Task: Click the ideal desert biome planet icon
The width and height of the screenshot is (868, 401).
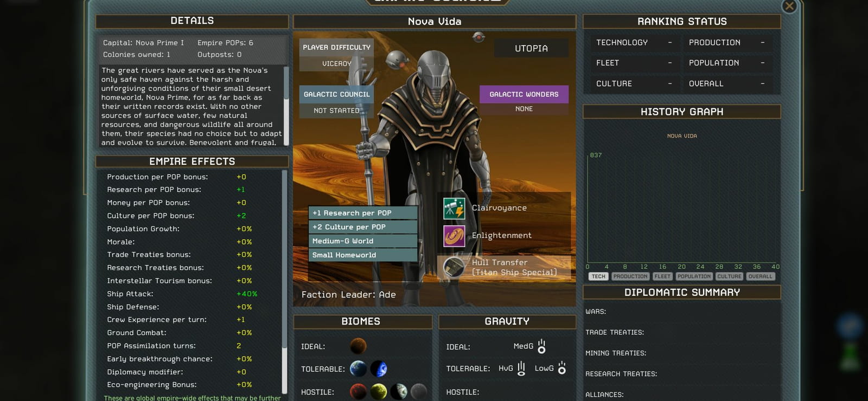Action: click(358, 346)
